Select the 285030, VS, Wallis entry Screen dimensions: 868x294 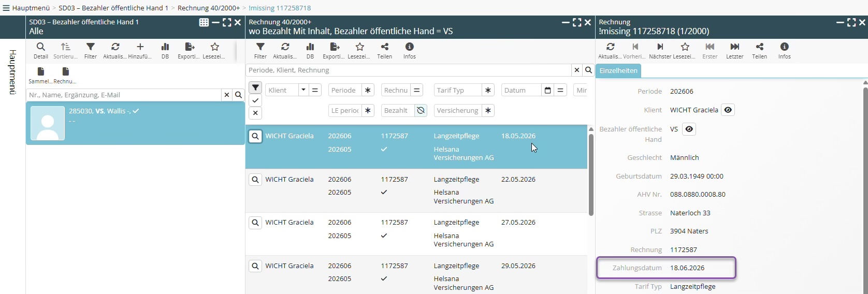coord(135,123)
